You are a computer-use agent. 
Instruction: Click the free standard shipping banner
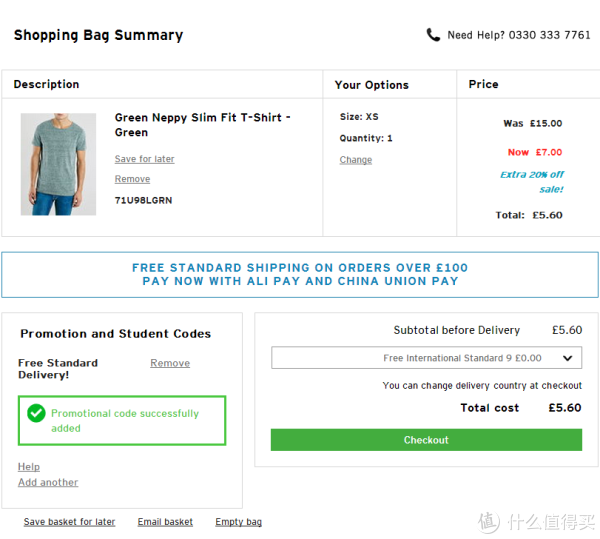coord(300,275)
